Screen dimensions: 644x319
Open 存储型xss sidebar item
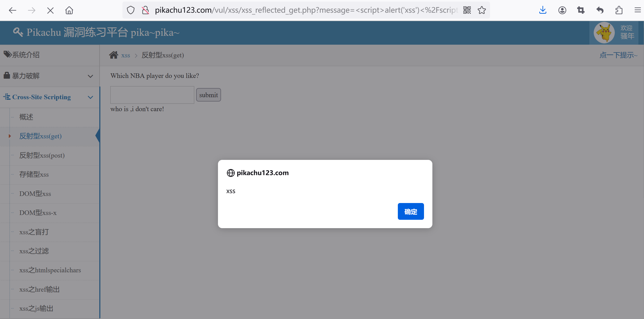click(34, 174)
